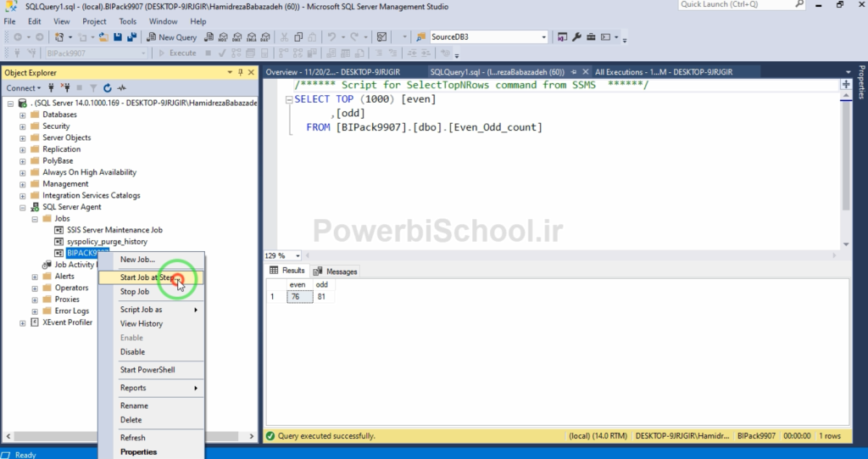Viewport: 868px width, 459px height.
Task: Click the Connect Object Explorer plug icon
Action: click(53, 87)
